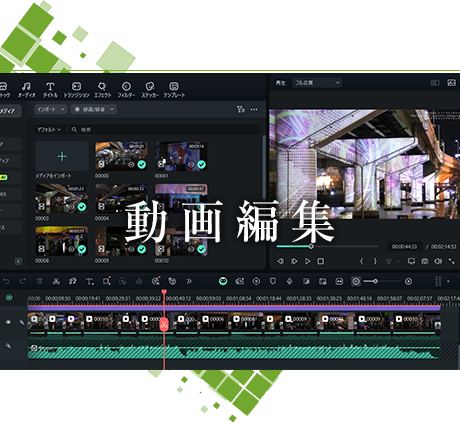
Task: Click the preview progress slider handle
Action: point(311,246)
